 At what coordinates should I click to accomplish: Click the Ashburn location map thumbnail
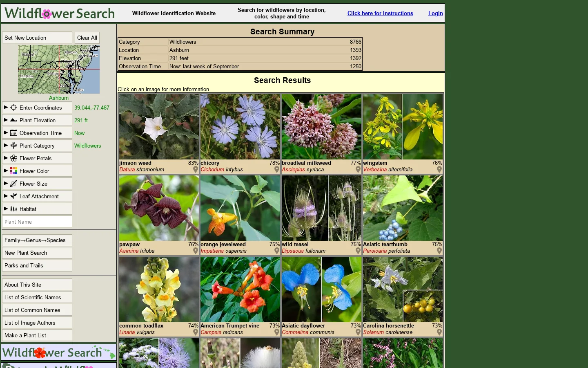tap(59, 69)
